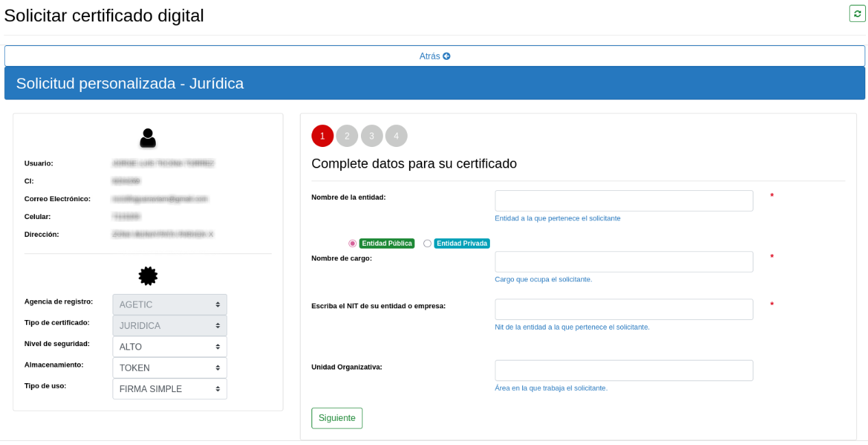868x445 pixels.
Task: Jump to step 4 circle
Action: coord(396,136)
